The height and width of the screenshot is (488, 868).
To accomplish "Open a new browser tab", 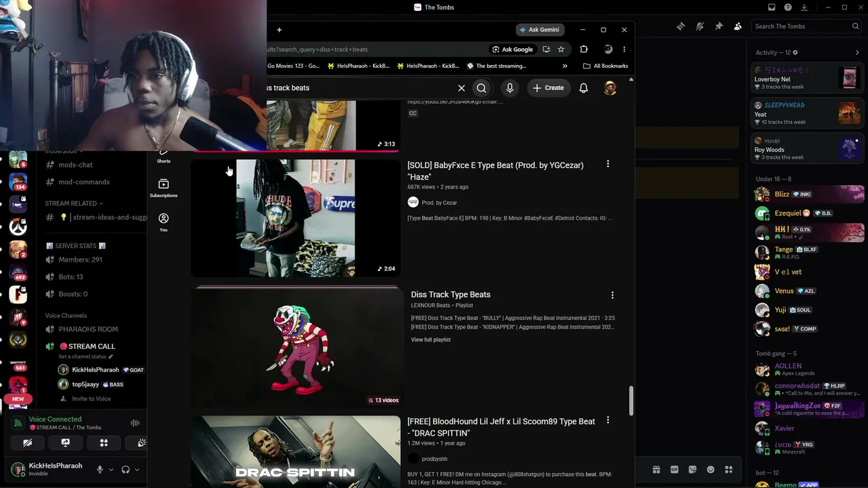I will pyautogui.click(x=279, y=30).
